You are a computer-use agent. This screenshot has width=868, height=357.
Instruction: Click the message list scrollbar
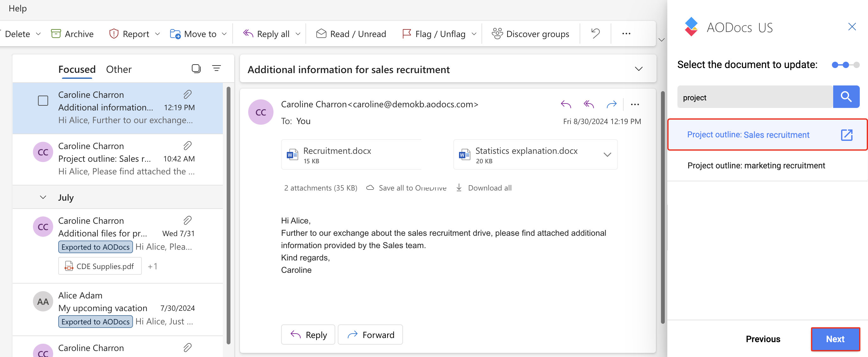click(x=228, y=216)
